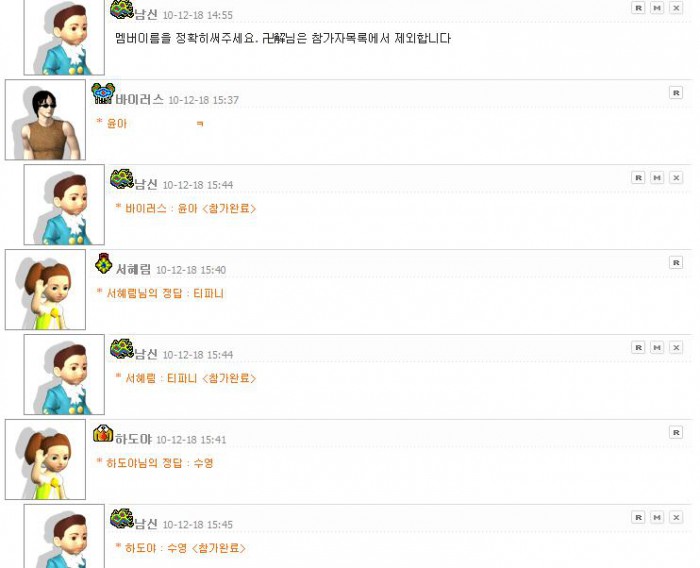Viewport: 700px width, 568px height.
Task: Delete 남신's reply to 바이러스 with X icon
Action: (676, 178)
